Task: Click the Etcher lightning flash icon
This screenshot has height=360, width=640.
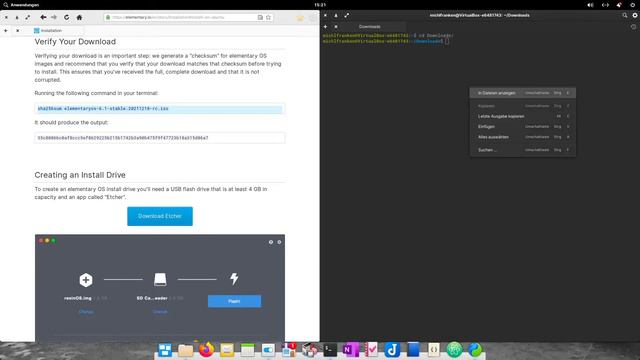Action: point(234,279)
